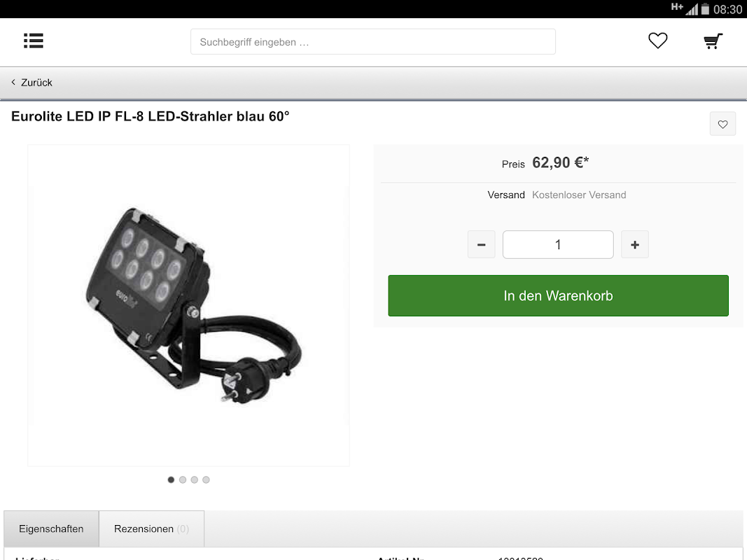
Task: Open the hamburger navigation menu
Action: pyautogui.click(x=34, y=41)
